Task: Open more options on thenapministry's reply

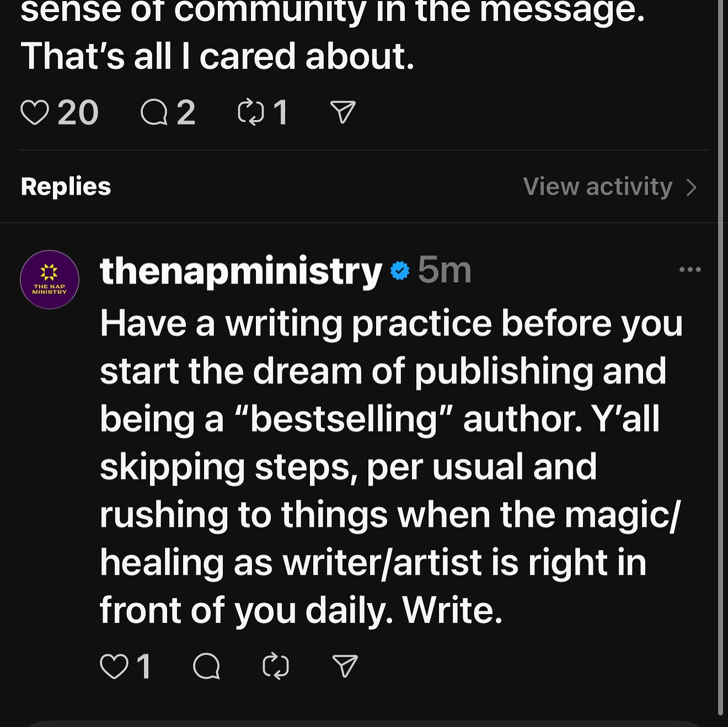Action: click(x=690, y=270)
